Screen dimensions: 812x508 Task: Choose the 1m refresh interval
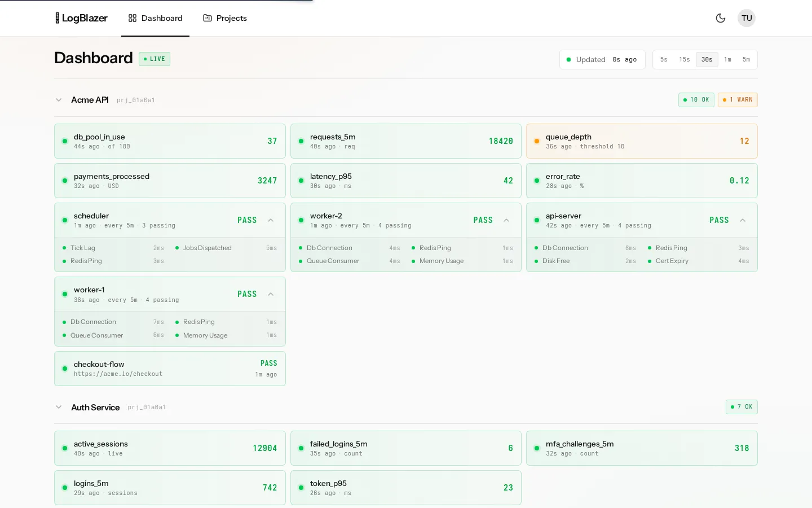pos(727,59)
